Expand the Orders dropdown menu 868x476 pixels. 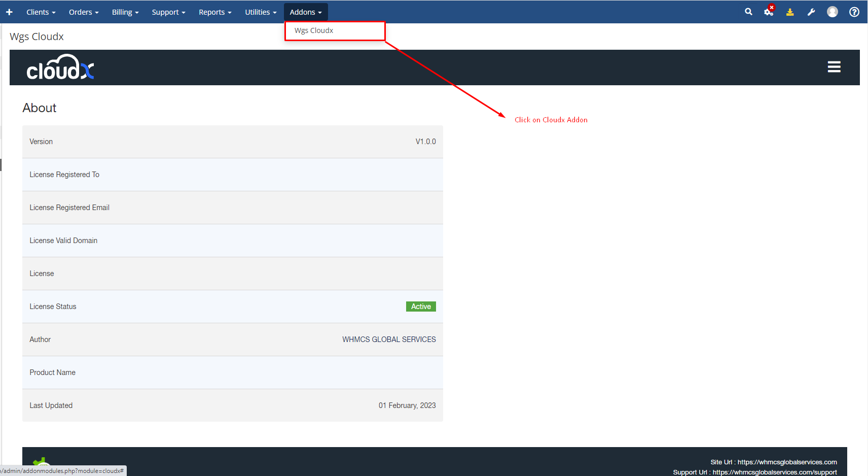tap(84, 12)
